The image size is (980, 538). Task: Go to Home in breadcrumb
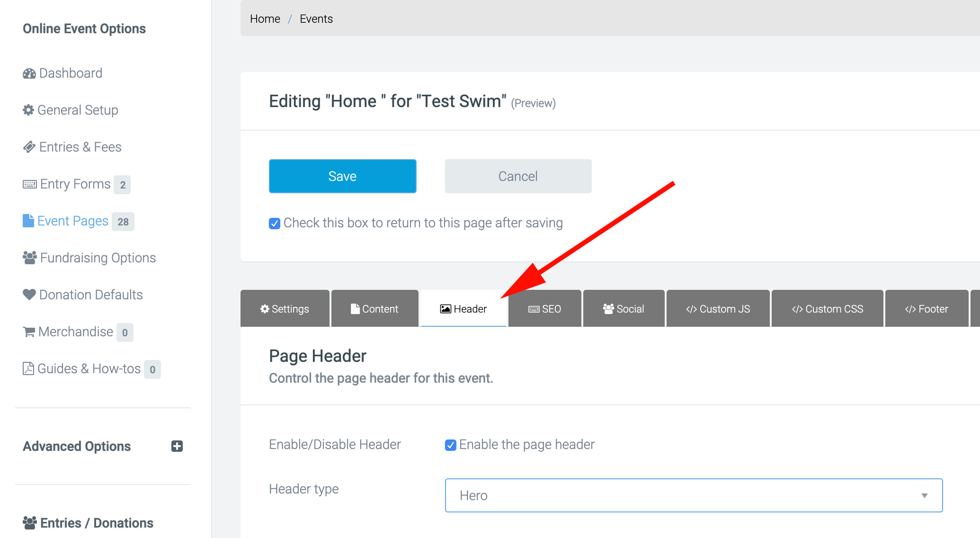pos(265,19)
